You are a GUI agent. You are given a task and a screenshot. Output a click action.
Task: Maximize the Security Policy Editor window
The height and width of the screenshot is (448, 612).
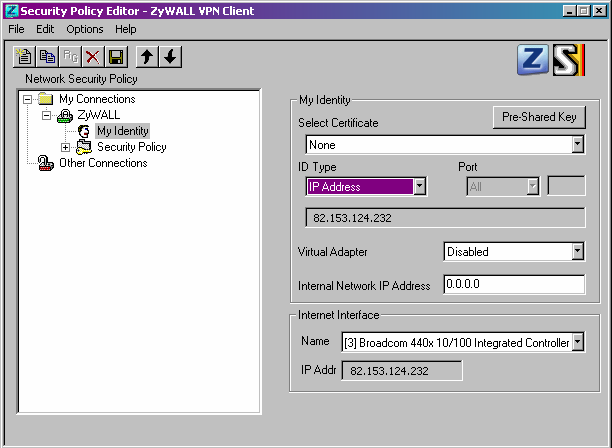point(584,11)
